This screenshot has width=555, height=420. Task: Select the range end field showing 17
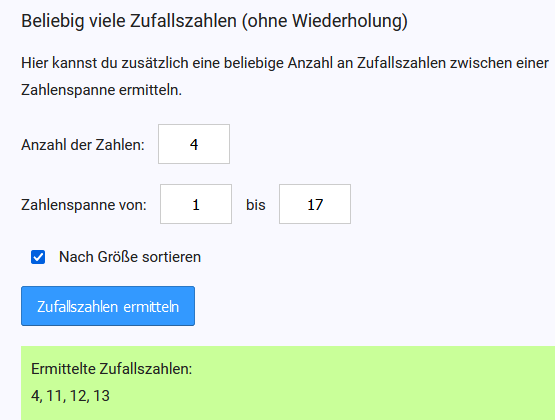[x=315, y=204]
